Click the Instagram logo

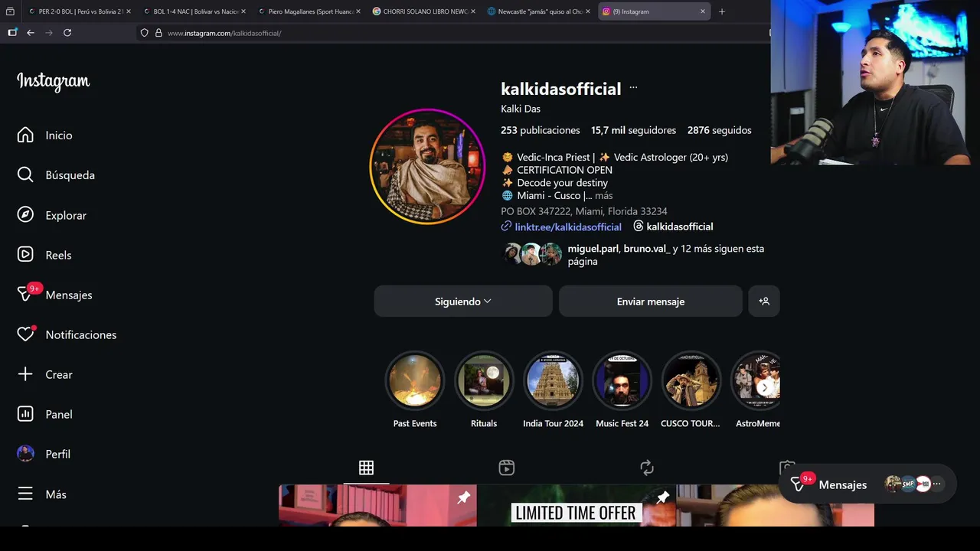54,81
